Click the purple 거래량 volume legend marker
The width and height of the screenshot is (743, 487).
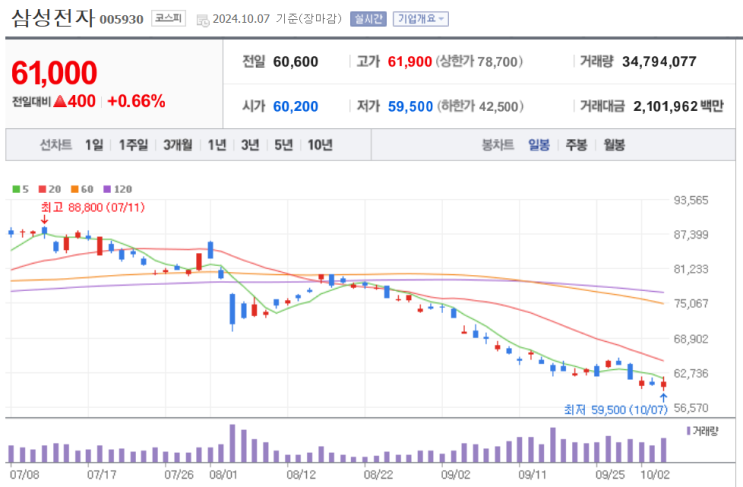[x=689, y=431]
